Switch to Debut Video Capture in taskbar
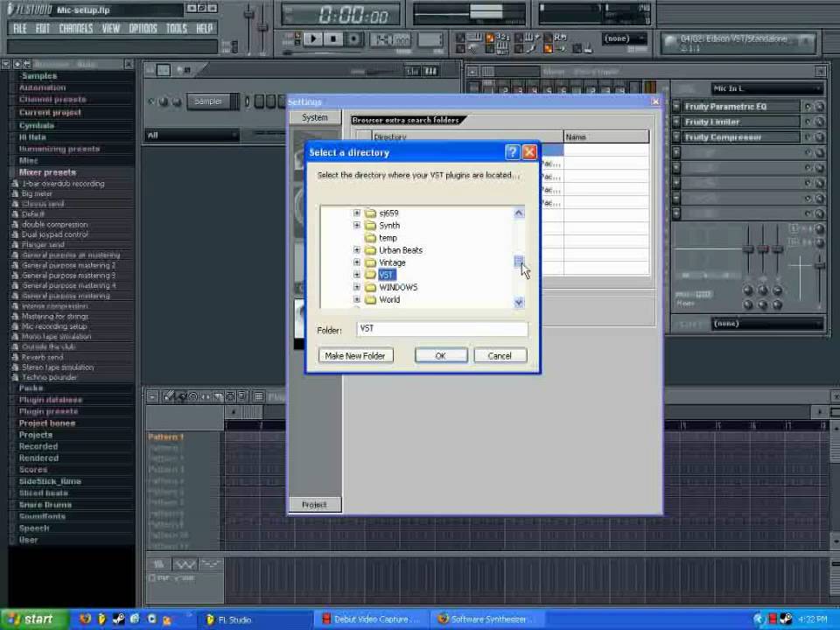The image size is (840, 630). click(x=372, y=619)
